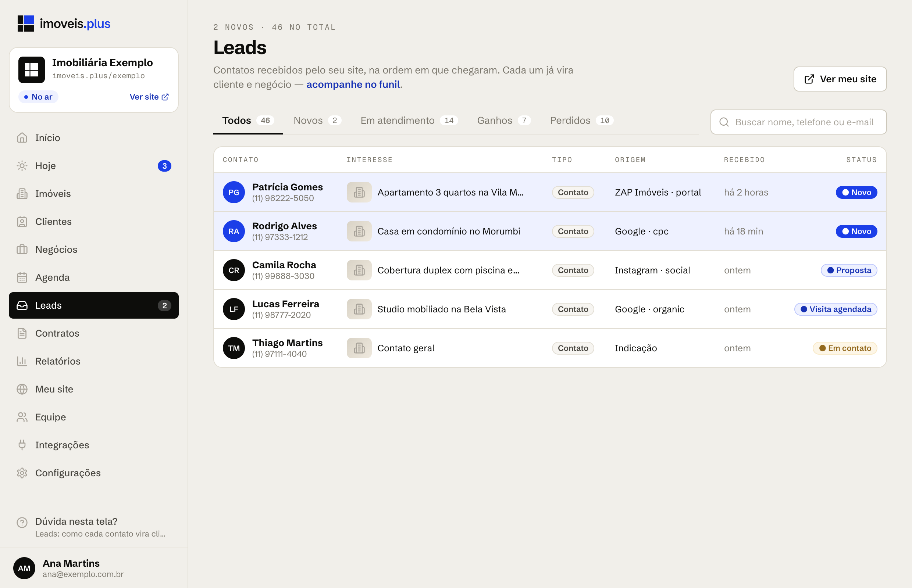The image size is (912, 588).
Task: Click property thumbnail for Contato geral
Action: coord(359,348)
